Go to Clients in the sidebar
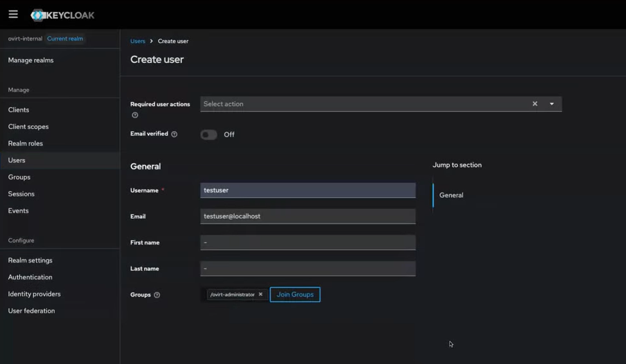The height and width of the screenshot is (364, 626). 19,110
